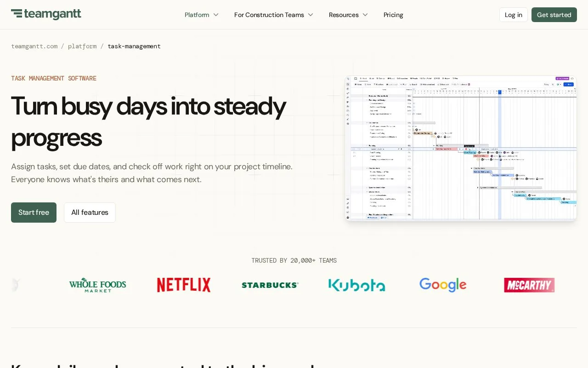Select the McCarthy logo
The width and height of the screenshot is (588, 368).
point(529,285)
